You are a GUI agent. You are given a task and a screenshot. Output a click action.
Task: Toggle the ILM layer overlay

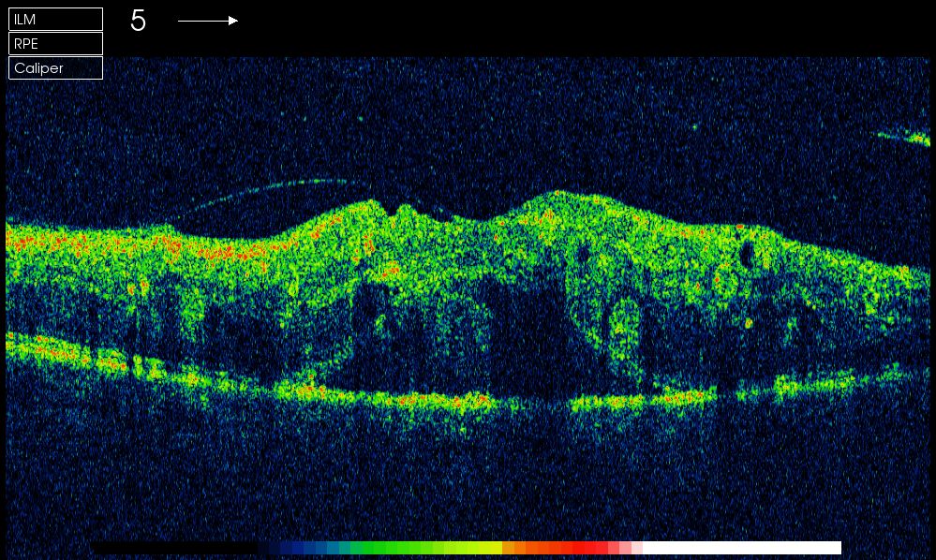point(55,19)
